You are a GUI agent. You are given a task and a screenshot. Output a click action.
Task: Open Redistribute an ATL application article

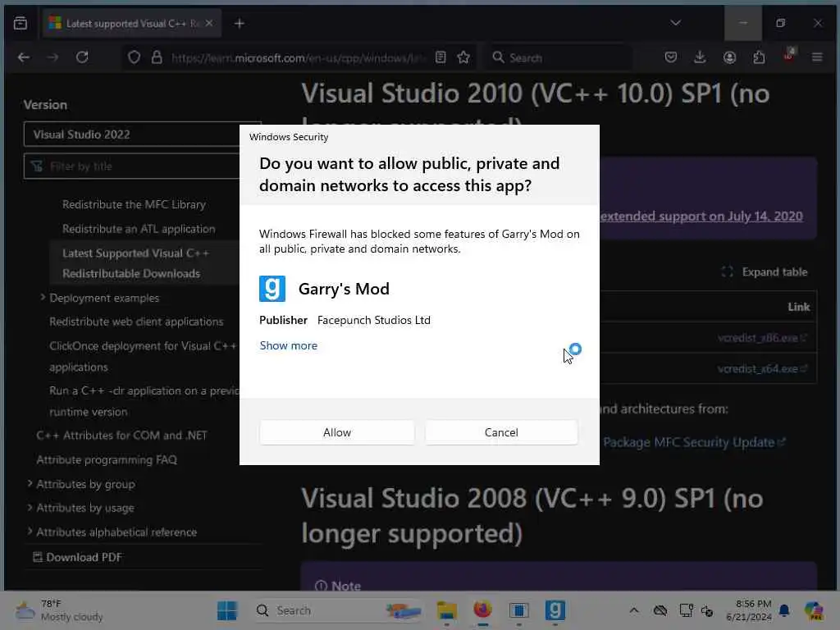[139, 229]
